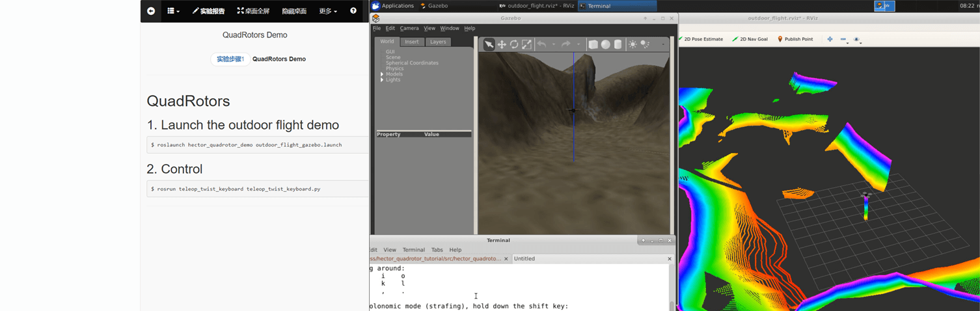Open the Applications menu in top panel
The height and width of the screenshot is (311, 980).
click(393, 6)
